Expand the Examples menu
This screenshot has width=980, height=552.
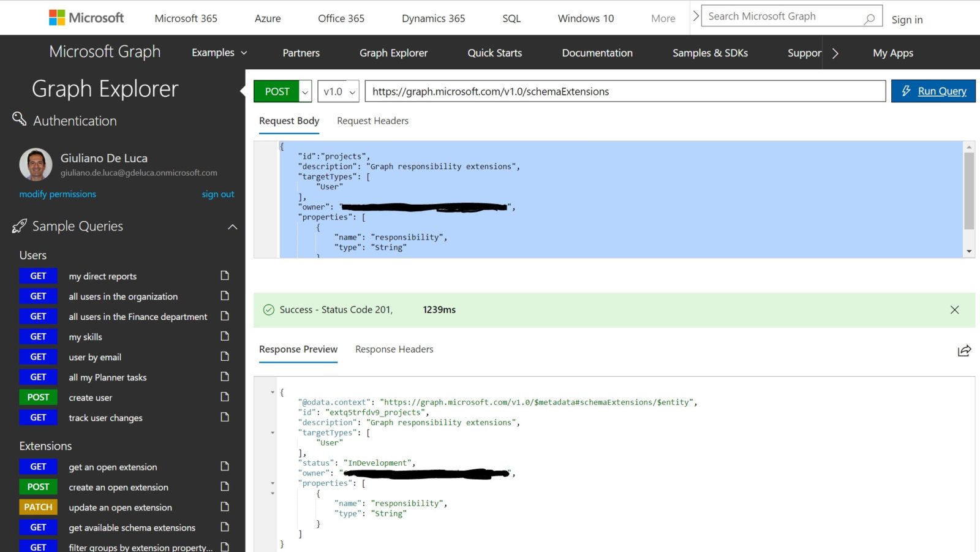219,53
